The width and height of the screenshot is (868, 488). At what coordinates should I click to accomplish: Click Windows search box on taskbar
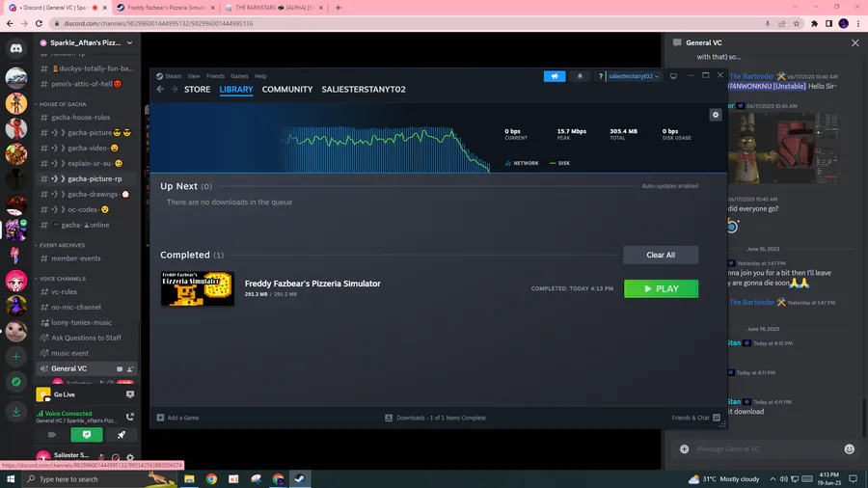99,479
